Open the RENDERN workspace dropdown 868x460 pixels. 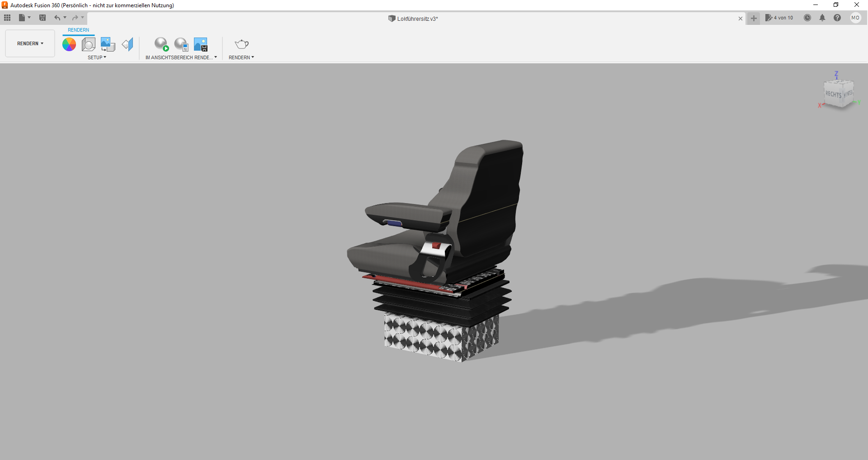pos(30,43)
